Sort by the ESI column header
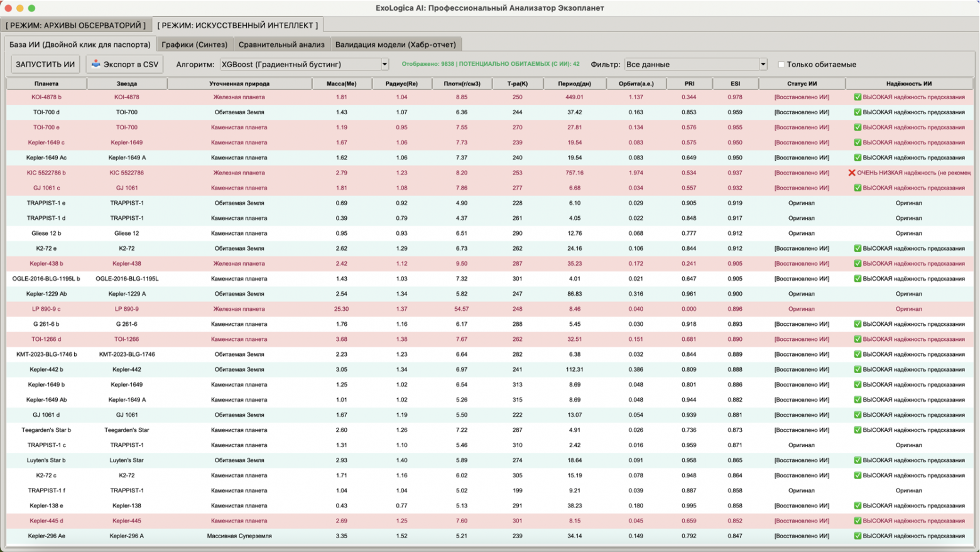The width and height of the screenshot is (980, 552). 735,84
